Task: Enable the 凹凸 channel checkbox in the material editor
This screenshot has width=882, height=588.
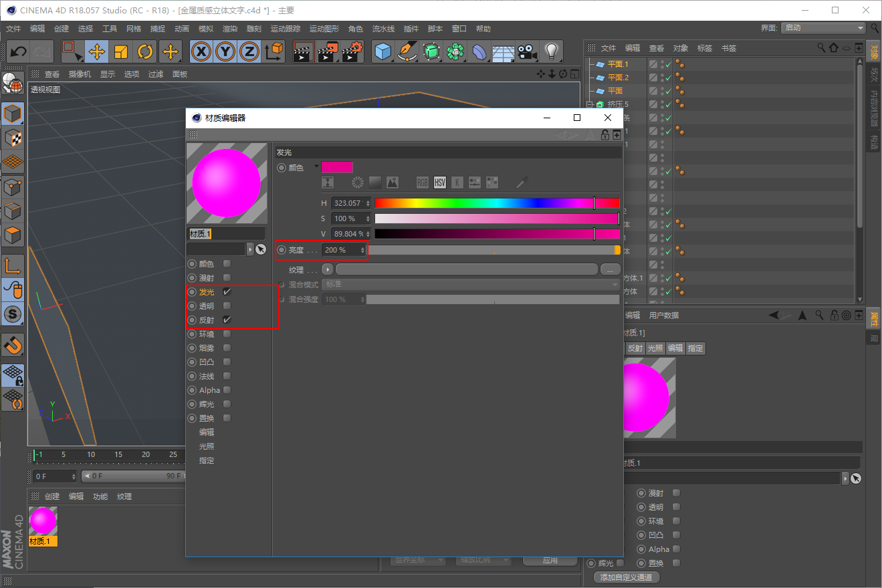Action: pos(227,362)
